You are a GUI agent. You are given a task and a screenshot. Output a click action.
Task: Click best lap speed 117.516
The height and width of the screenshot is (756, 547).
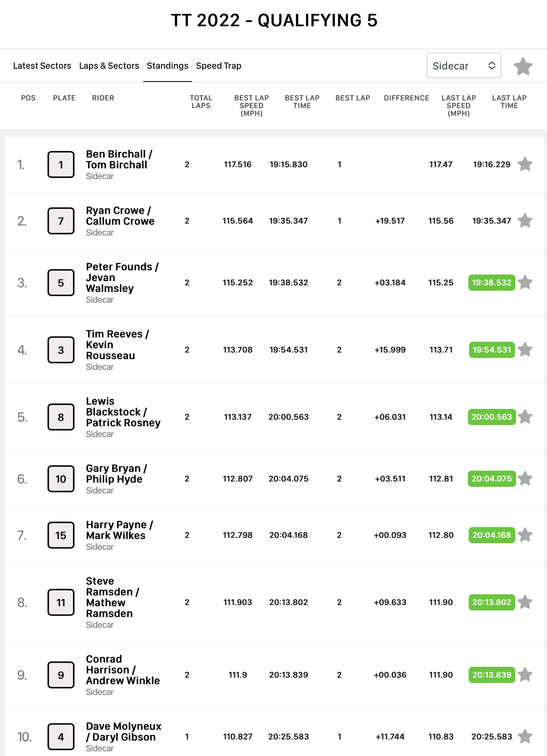point(237,164)
